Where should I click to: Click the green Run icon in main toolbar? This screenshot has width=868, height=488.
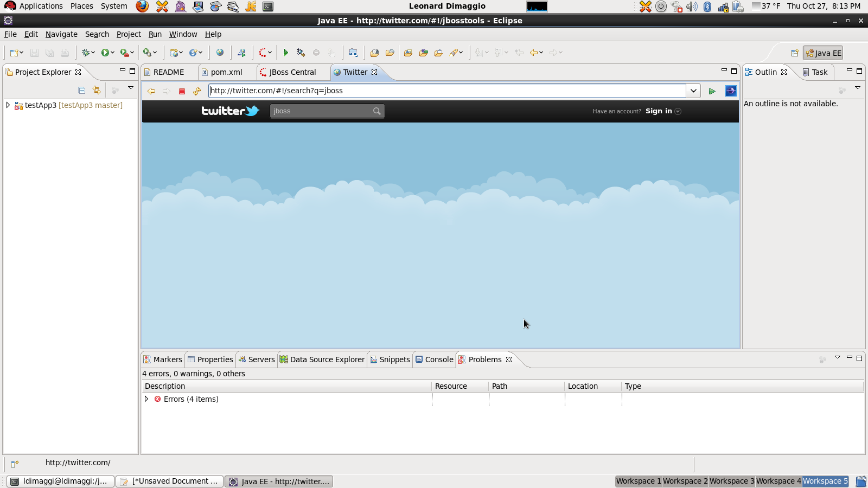[x=105, y=53]
